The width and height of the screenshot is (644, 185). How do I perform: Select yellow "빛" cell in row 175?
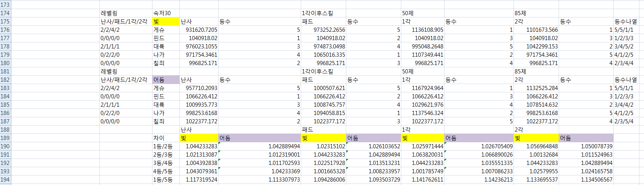166,22
